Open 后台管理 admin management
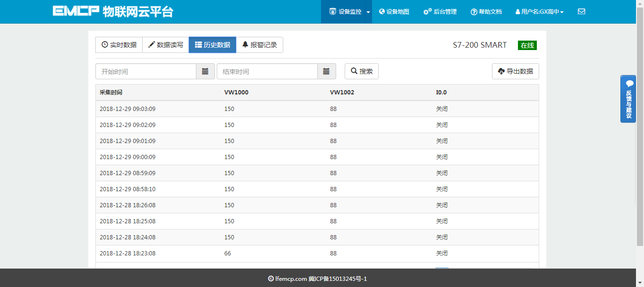644x287 pixels. click(x=440, y=12)
